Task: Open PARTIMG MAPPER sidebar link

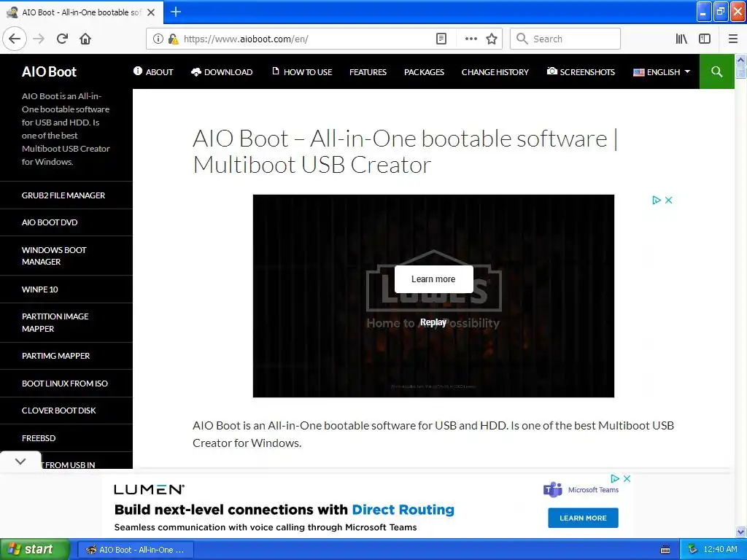Action: [55, 356]
